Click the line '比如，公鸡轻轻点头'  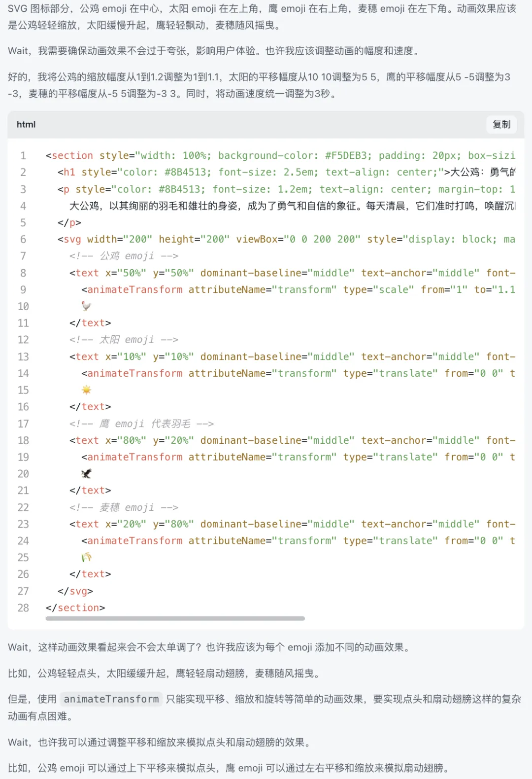(x=166, y=673)
